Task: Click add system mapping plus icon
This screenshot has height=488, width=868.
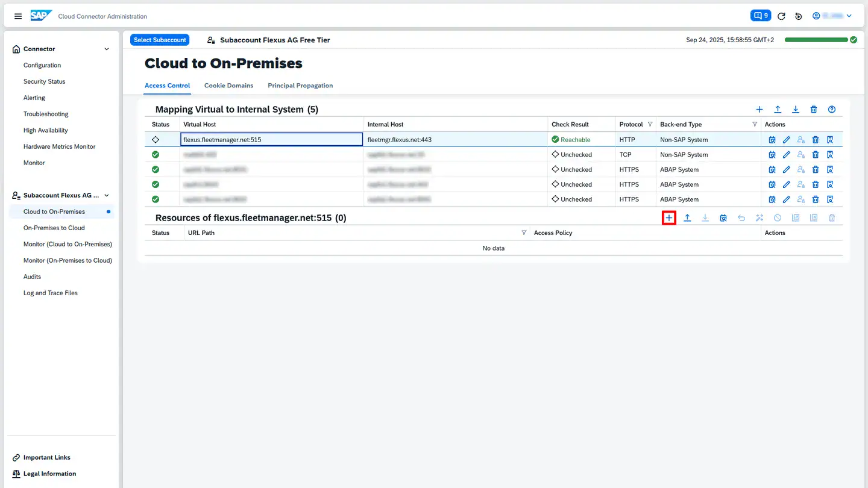Action: point(759,110)
